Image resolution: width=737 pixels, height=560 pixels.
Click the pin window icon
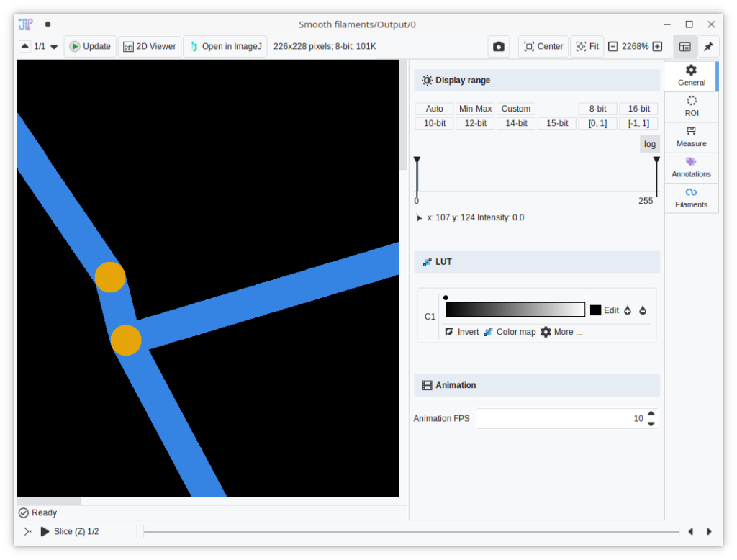pos(708,47)
